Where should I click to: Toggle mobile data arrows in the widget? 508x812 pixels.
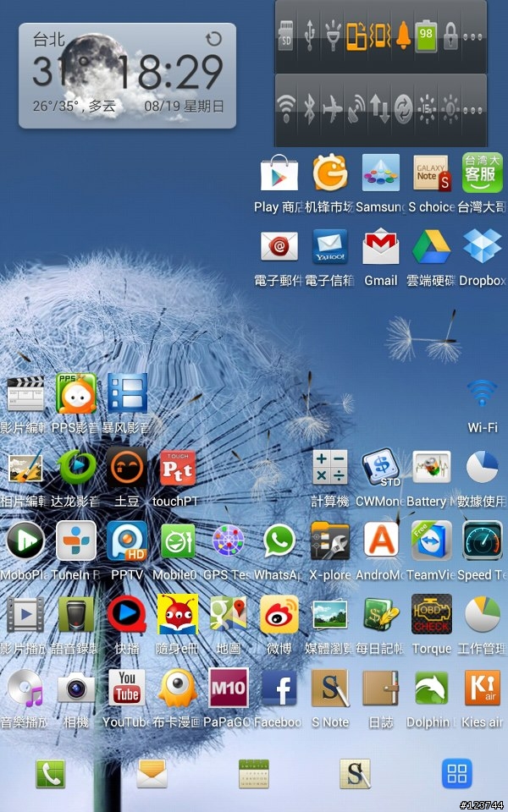pyautogui.click(x=380, y=110)
